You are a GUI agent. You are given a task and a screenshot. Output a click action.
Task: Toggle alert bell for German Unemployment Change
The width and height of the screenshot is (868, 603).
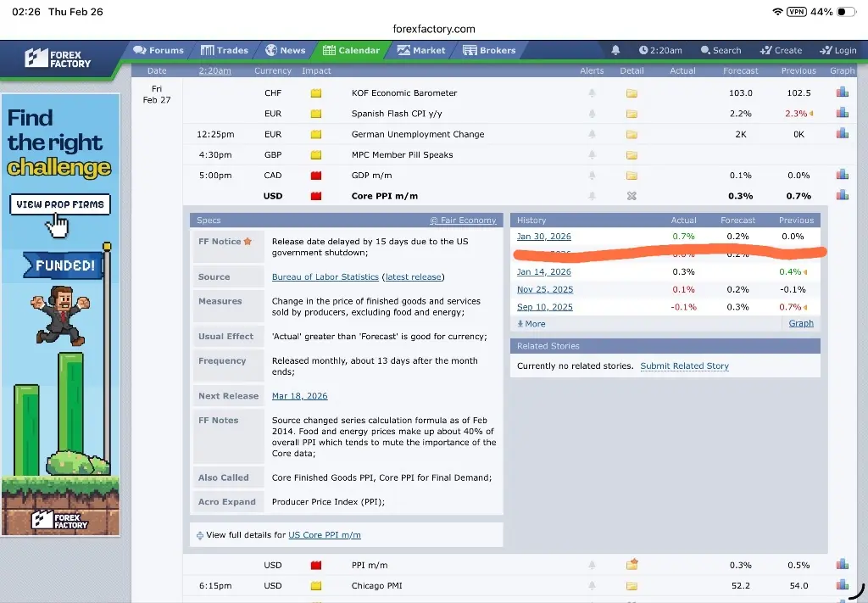592,134
